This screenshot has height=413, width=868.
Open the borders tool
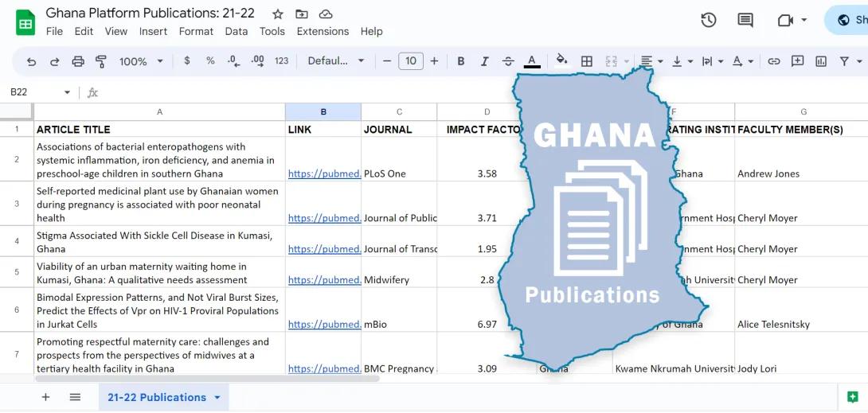coord(587,61)
